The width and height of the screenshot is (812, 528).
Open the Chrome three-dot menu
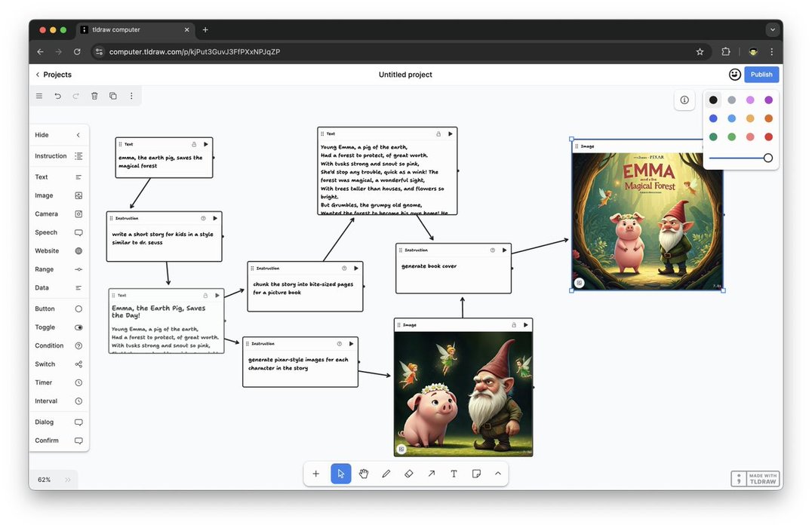click(771, 52)
